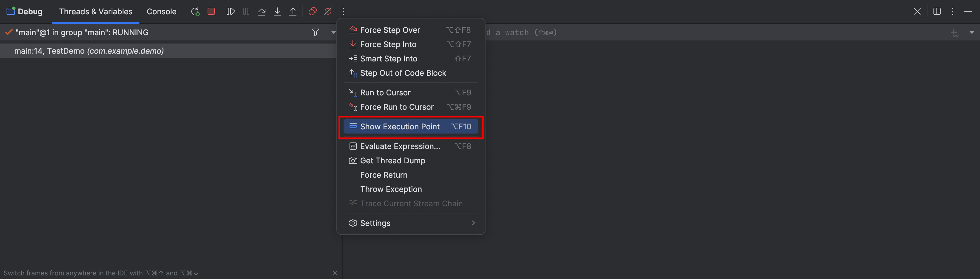Stop the debug session
The width and height of the screenshot is (980, 279).
click(x=211, y=11)
